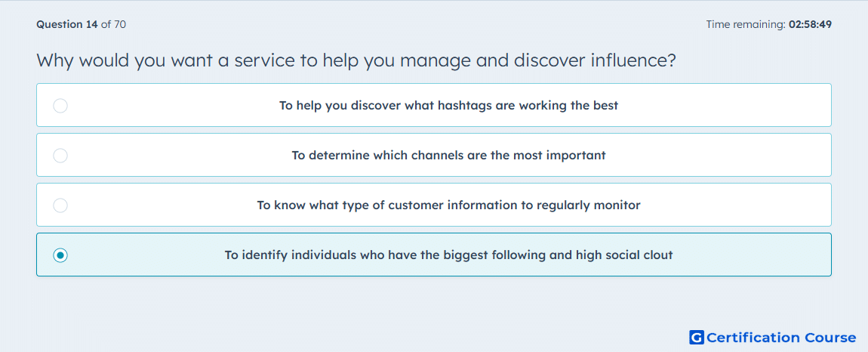
Task: Choose answer about customer information to monitor
Action: pyautogui.click(x=434, y=205)
